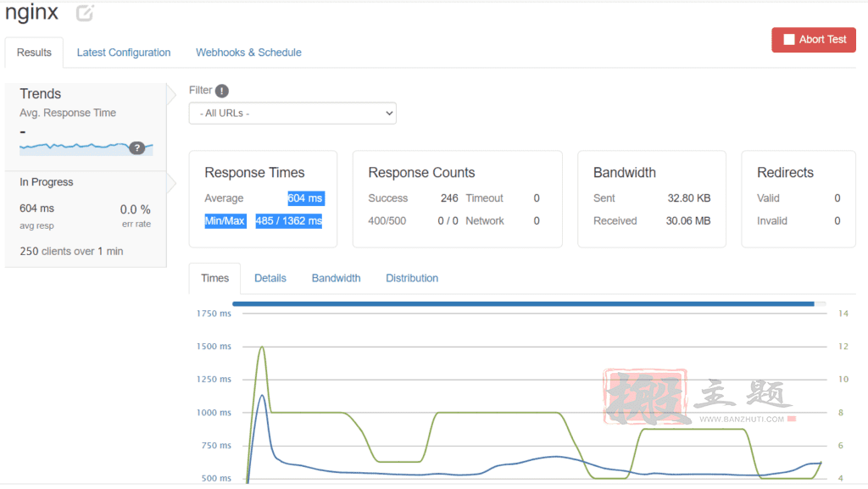868x489 pixels.
Task: Click the Response Counts heading
Action: pos(421,173)
